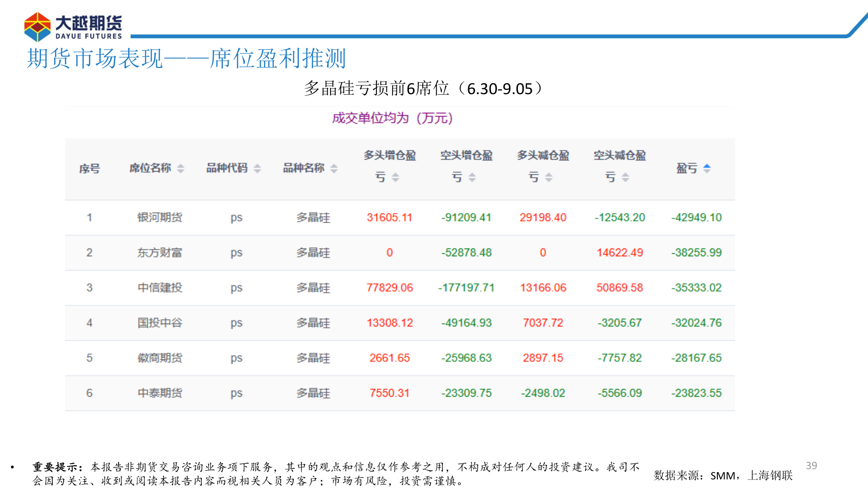Click the purple 成交单位均为（万元）caption

coord(392,118)
